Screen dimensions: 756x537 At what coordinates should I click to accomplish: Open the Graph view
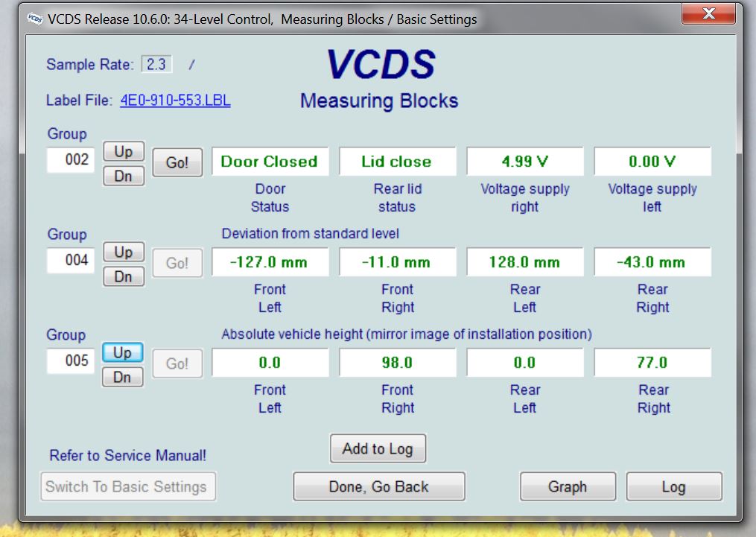[568, 487]
